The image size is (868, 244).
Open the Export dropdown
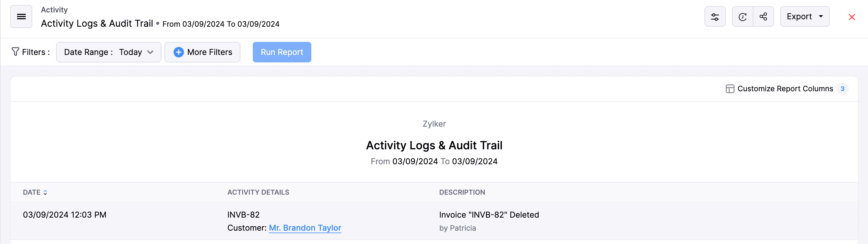pyautogui.click(x=805, y=16)
